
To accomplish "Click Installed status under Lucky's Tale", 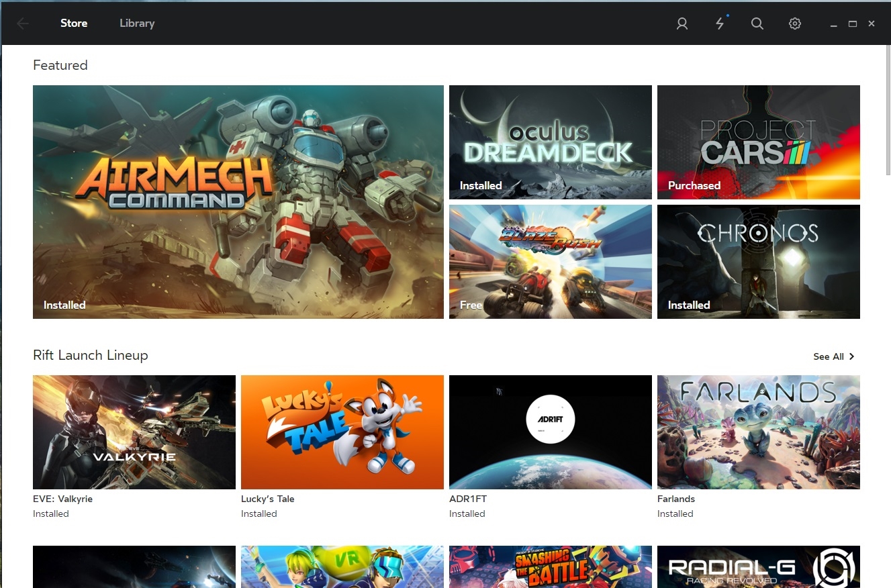I will point(259,513).
